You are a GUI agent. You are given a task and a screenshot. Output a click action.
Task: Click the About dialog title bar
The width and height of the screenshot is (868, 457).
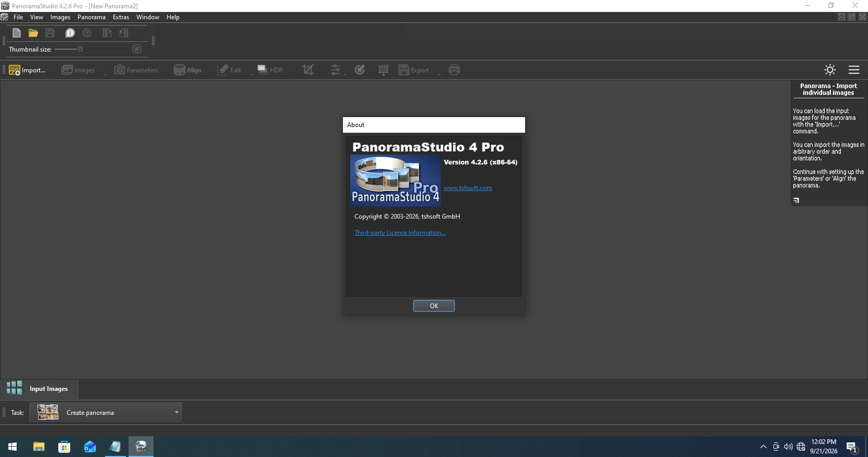point(434,125)
